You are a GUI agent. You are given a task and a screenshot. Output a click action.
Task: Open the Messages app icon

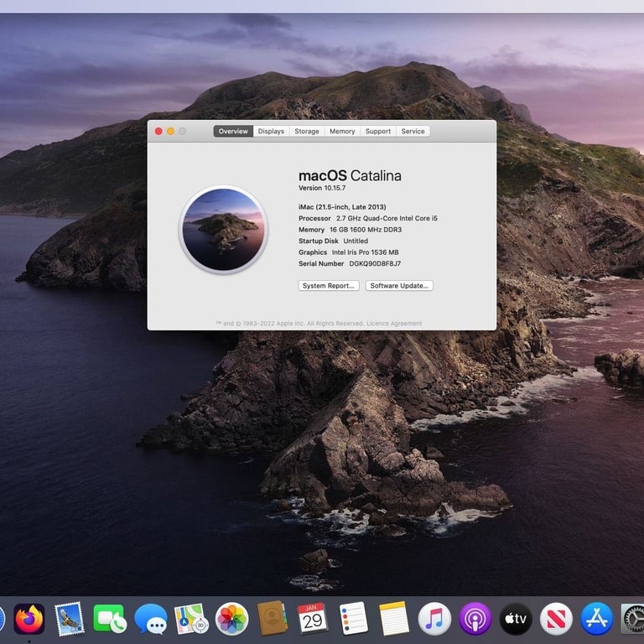pos(151,619)
